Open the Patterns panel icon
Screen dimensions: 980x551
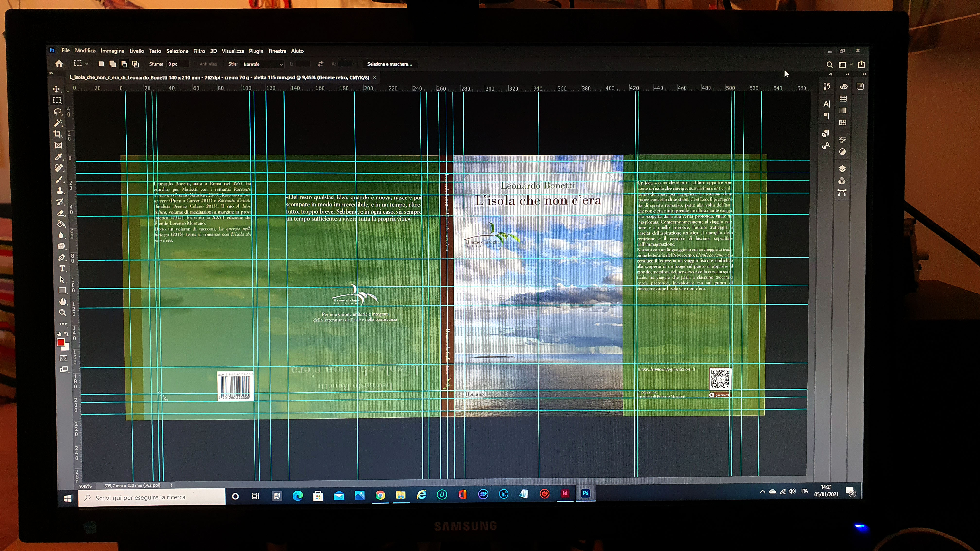pyautogui.click(x=843, y=122)
